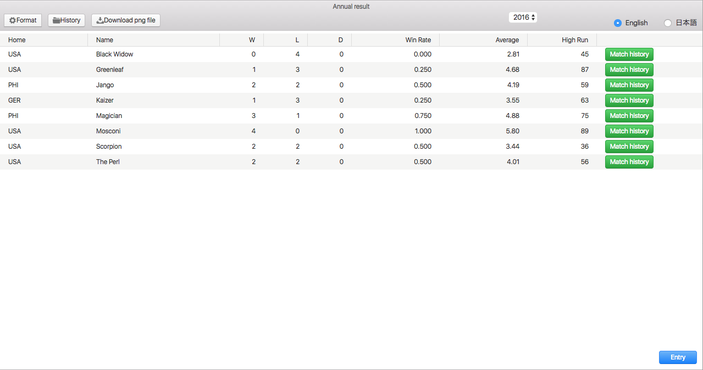This screenshot has height=370, width=703.
Task: Open the Format settings button
Action: 23,20
